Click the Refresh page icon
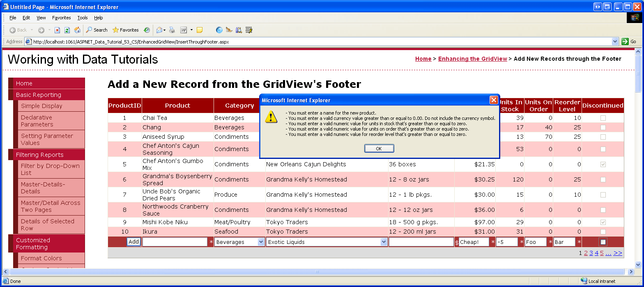 point(67,30)
